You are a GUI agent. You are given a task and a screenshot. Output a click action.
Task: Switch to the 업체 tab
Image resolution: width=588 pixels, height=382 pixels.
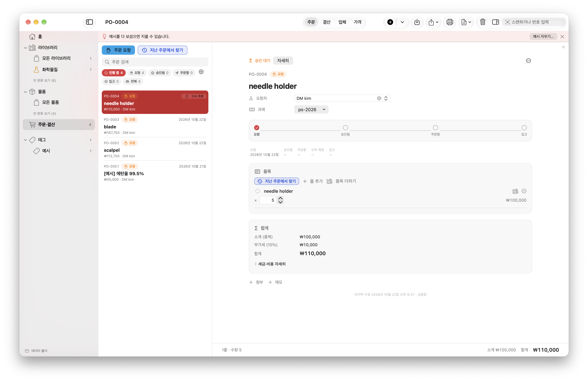pyautogui.click(x=342, y=22)
